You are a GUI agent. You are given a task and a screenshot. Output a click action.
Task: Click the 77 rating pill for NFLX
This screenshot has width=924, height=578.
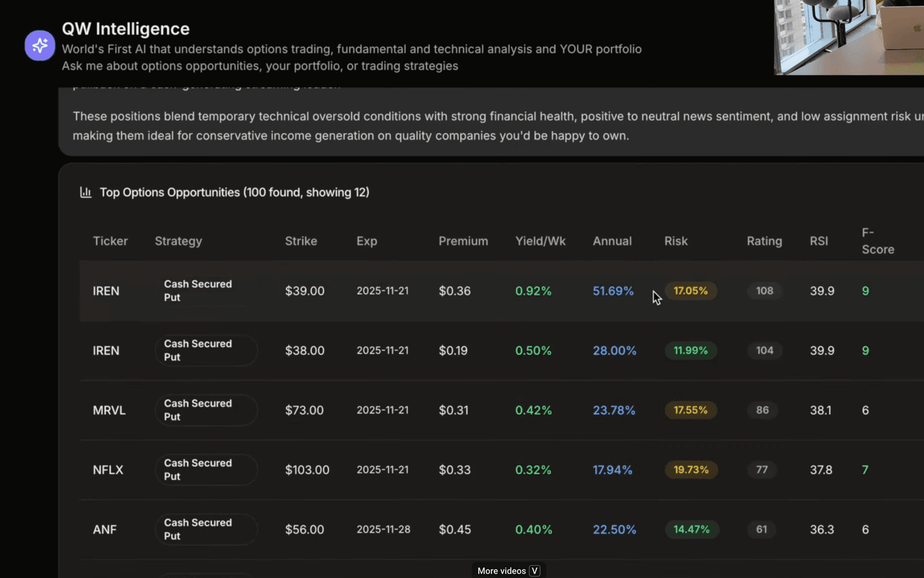(762, 470)
